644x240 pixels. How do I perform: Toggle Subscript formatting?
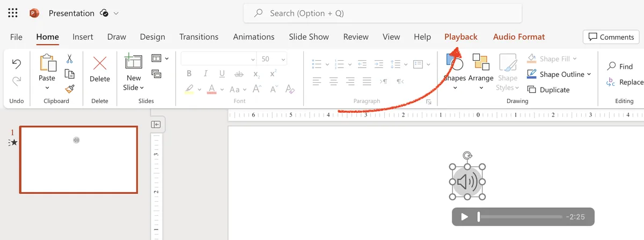[x=257, y=74]
